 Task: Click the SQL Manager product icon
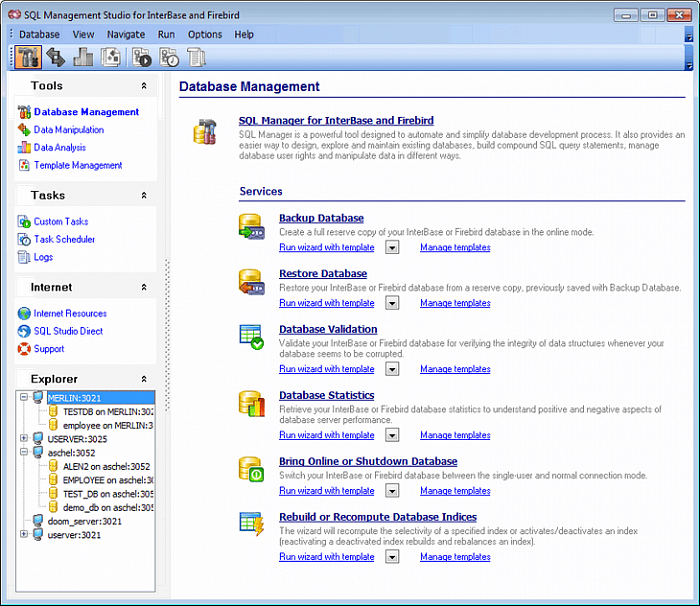[x=205, y=132]
